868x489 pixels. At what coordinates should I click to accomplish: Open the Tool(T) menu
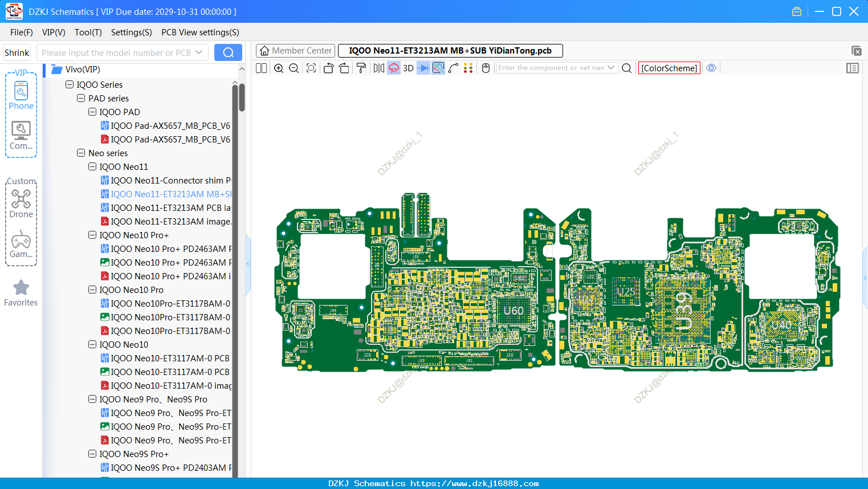[x=88, y=32]
